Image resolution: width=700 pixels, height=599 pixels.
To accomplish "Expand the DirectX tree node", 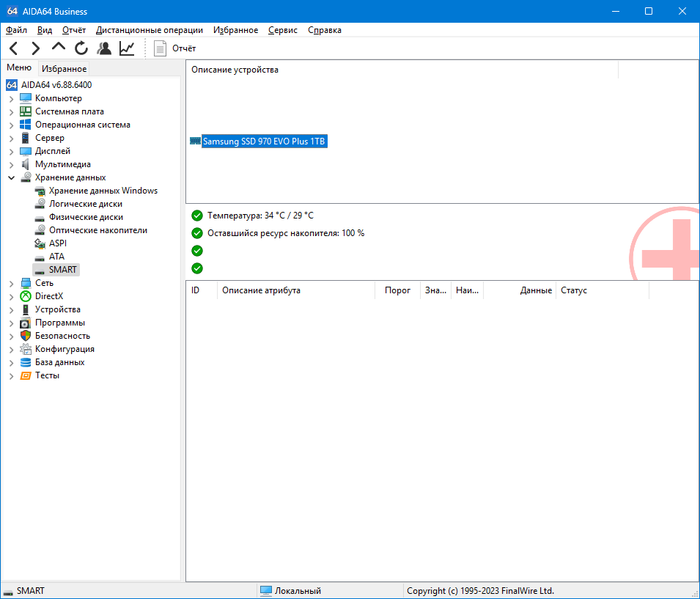I will point(12,297).
